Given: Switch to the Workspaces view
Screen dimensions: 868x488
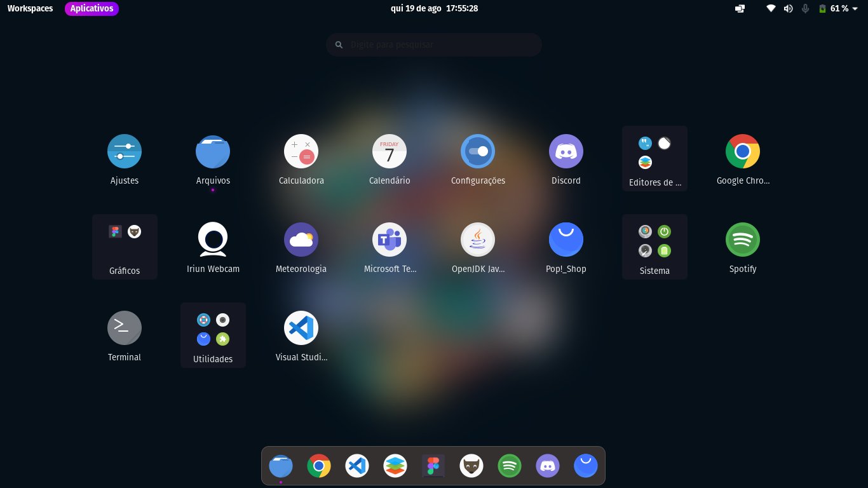Looking at the screenshot, I should click(31, 8).
